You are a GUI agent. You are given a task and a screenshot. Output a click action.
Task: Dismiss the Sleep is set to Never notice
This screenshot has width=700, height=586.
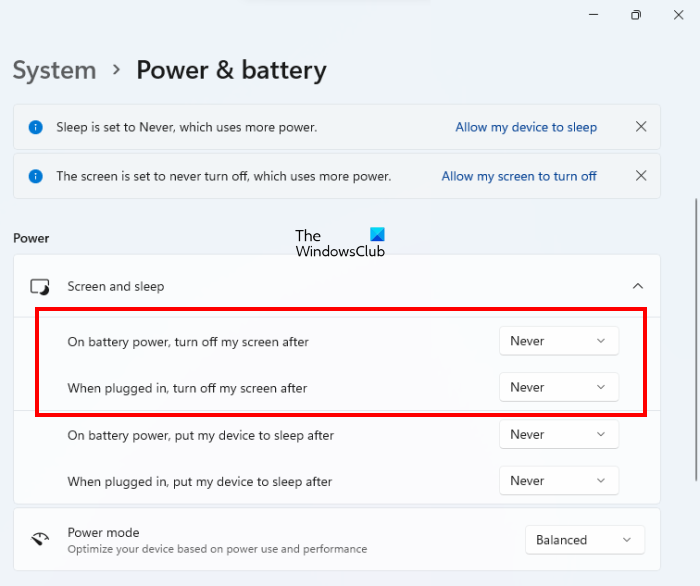[x=641, y=127]
